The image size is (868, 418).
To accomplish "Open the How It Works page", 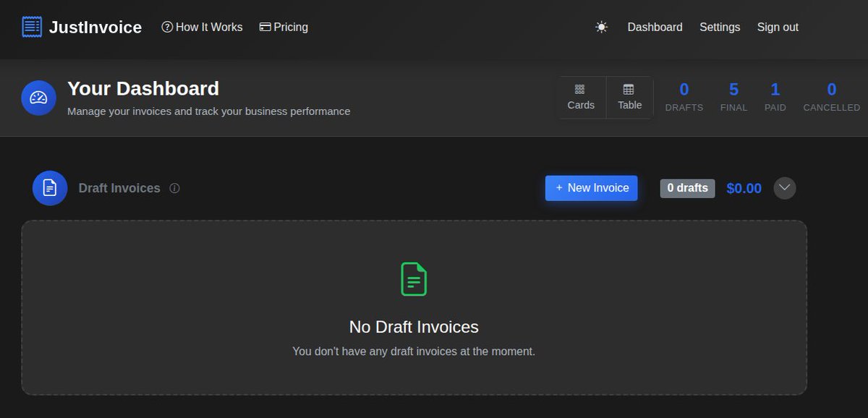I will [202, 27].
